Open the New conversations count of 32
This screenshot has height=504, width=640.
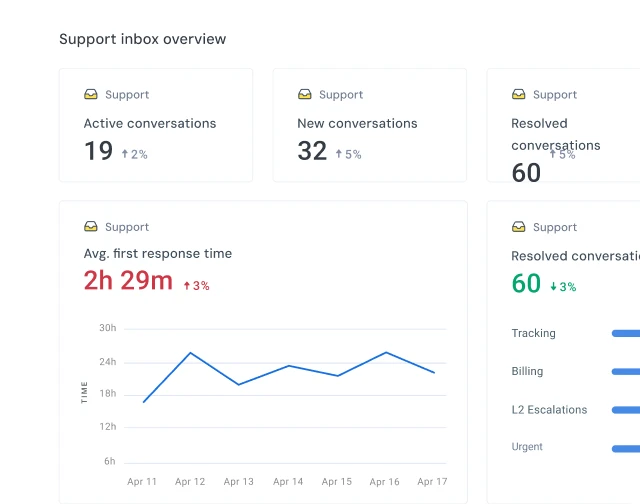(312, 151)
